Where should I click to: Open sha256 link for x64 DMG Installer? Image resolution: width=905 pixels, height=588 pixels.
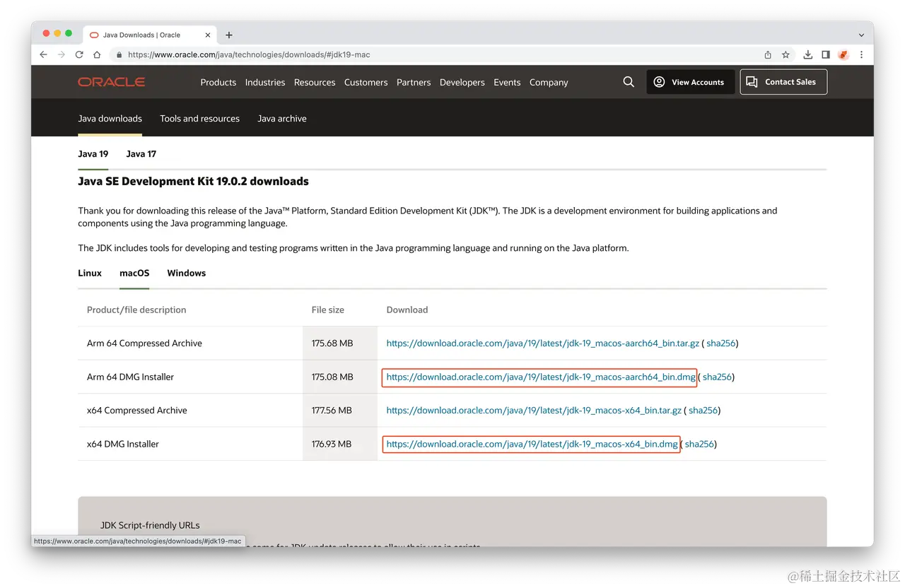point(699,445)
